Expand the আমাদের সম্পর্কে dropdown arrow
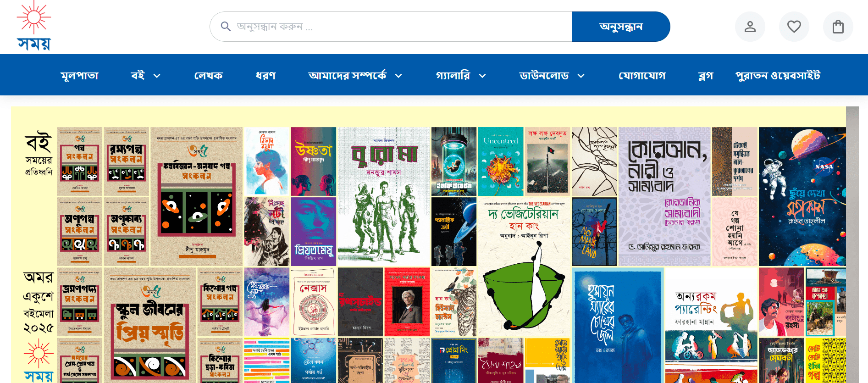The height and width of the screenshot is (383, 868). (x=398, y=76)
